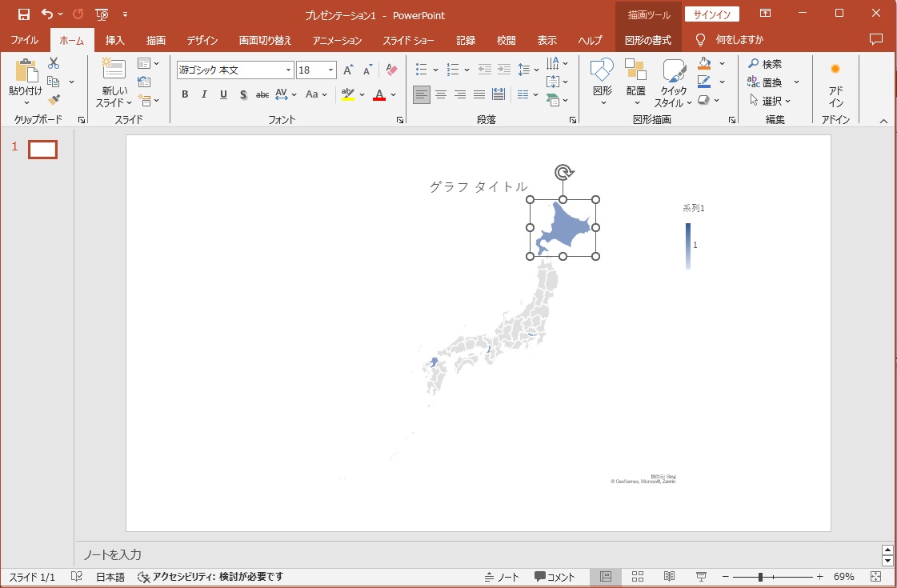Insert a new slide with New Slide icon
This screenshot has height=588, width=897.
click(x=114, y=70)
